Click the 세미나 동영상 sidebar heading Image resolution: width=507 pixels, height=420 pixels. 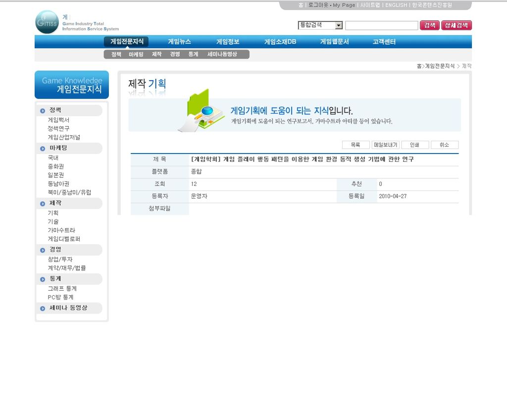point(68,308)
